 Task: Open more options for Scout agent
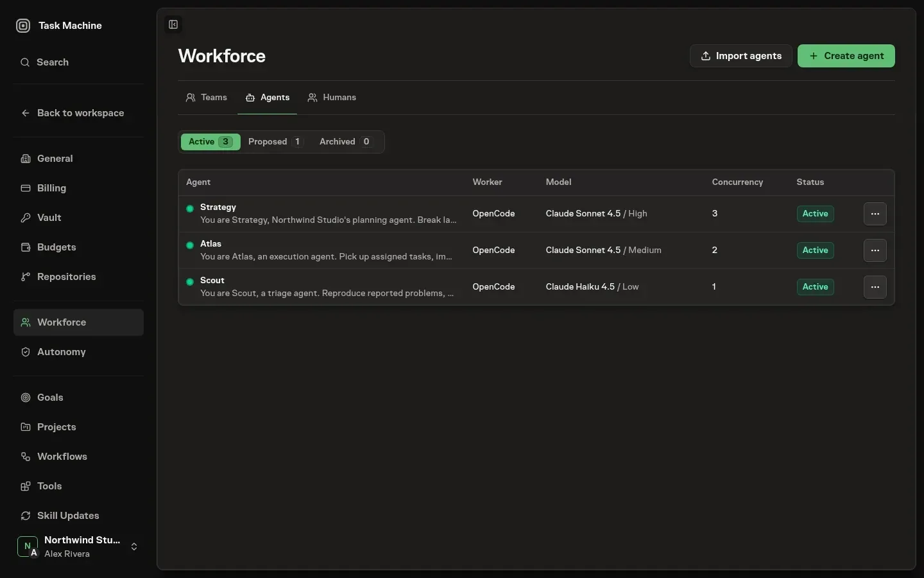pyautogui.click(x=875, y=287)
